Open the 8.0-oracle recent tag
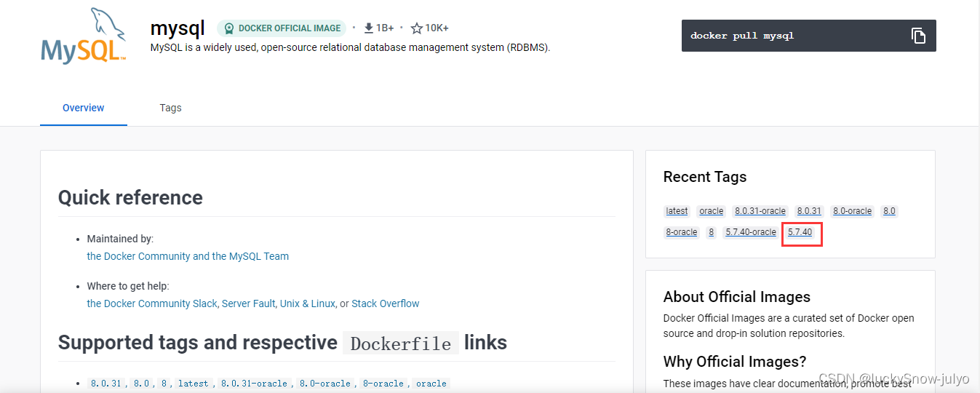 point(852,211)
